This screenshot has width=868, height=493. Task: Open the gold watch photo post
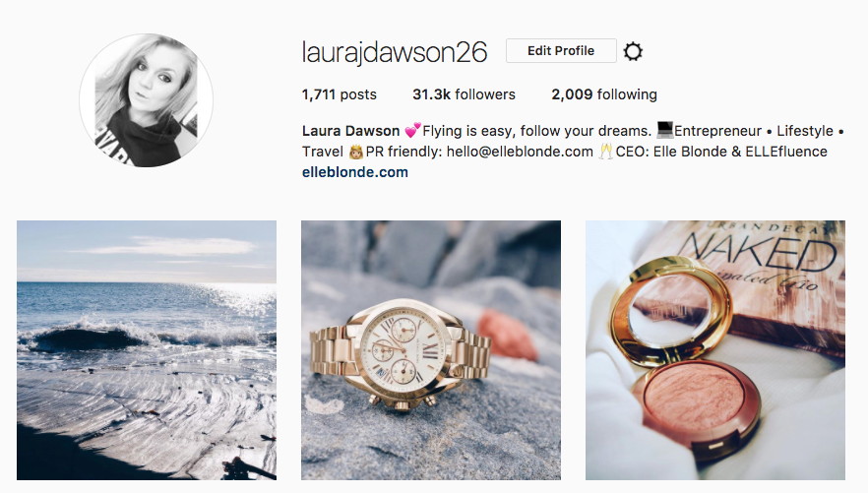pos(431,350)
